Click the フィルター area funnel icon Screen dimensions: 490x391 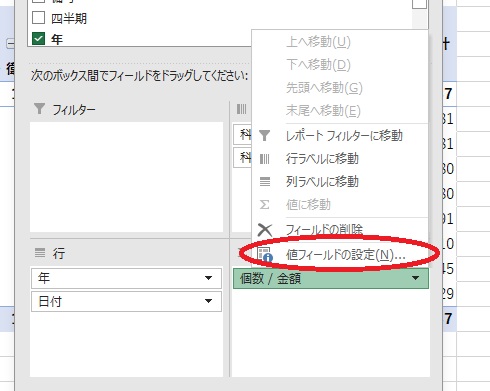[x=39, y=109]
